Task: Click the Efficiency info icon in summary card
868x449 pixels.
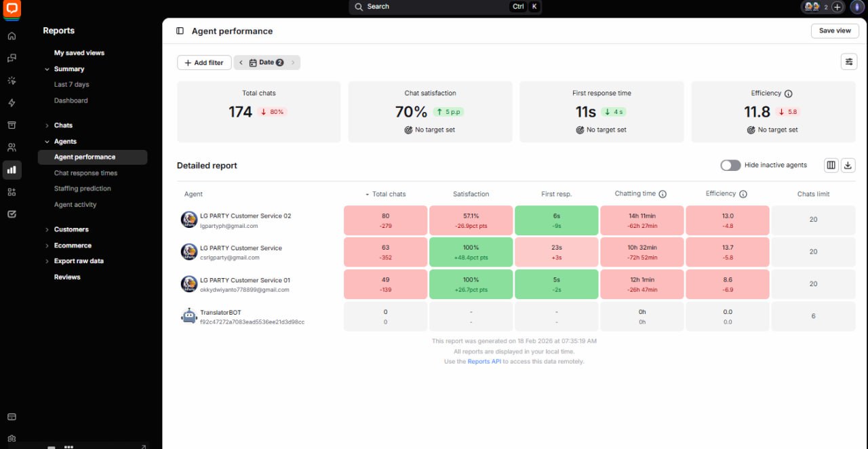Action: pos(789,94)
